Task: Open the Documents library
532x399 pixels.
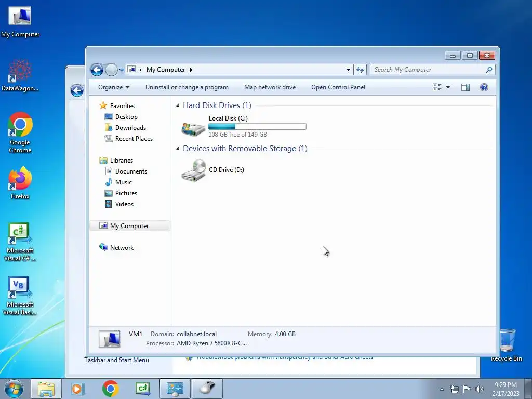Action: 131,171
